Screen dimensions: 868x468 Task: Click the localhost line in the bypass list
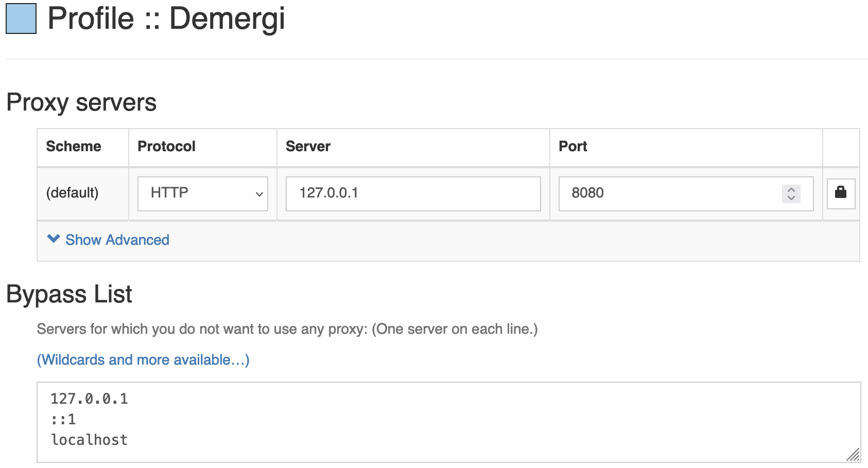90,440
